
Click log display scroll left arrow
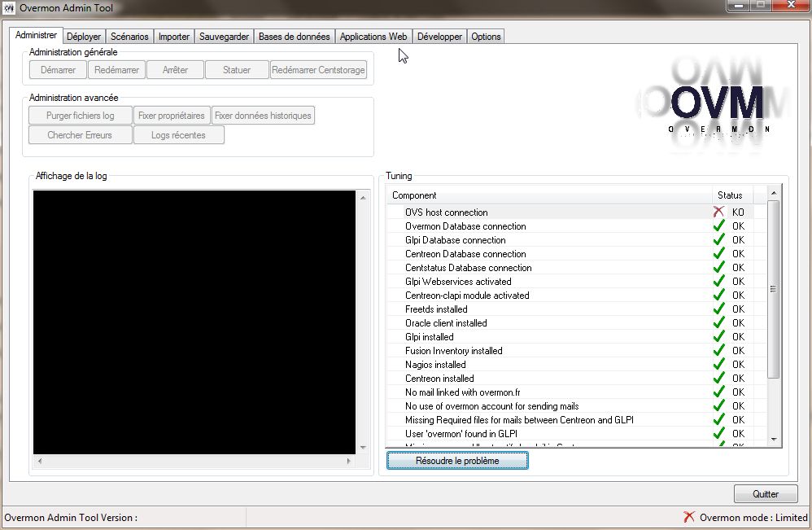[39, 461]
